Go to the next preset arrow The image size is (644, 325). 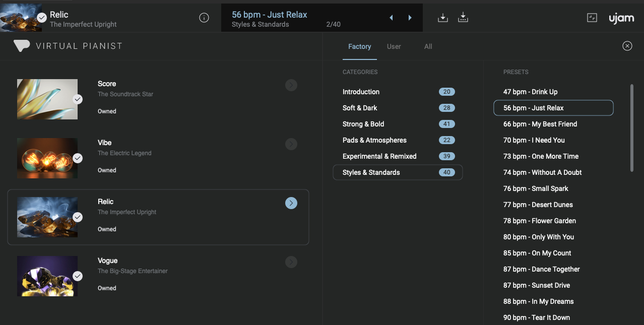(410, 18)
